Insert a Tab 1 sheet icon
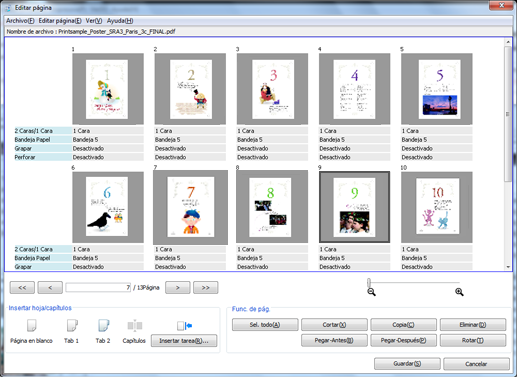The image size is (517, 377). 72,326
